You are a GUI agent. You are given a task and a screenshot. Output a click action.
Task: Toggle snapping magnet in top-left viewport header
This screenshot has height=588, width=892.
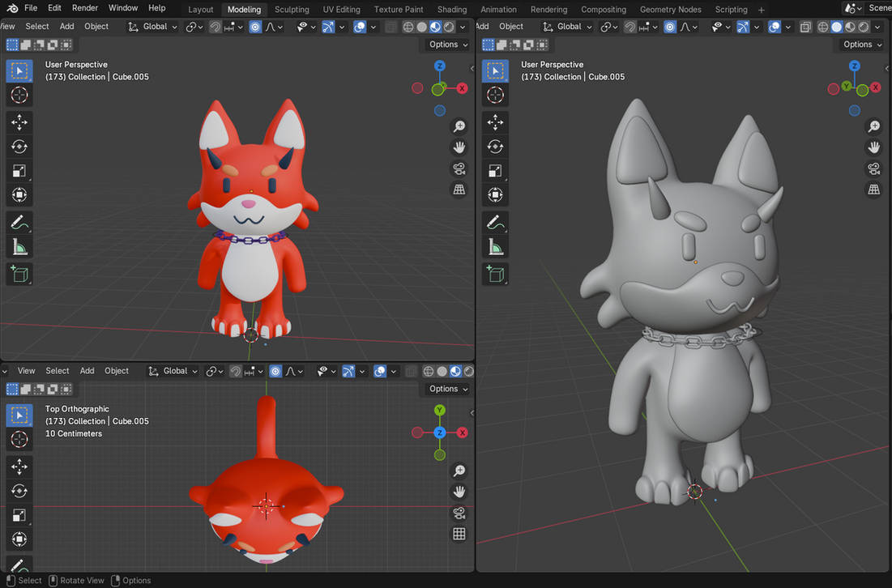pyautogui.click(x=215, y=27)
